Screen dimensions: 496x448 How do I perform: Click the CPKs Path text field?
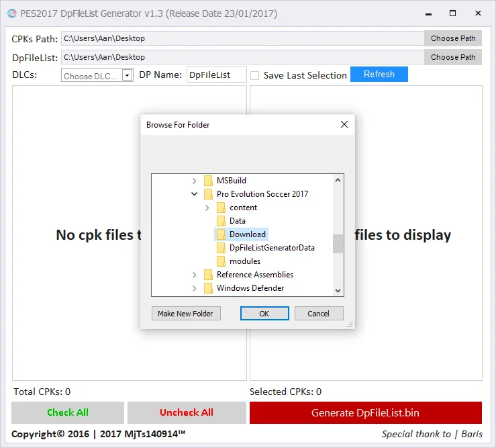[242, 38]
